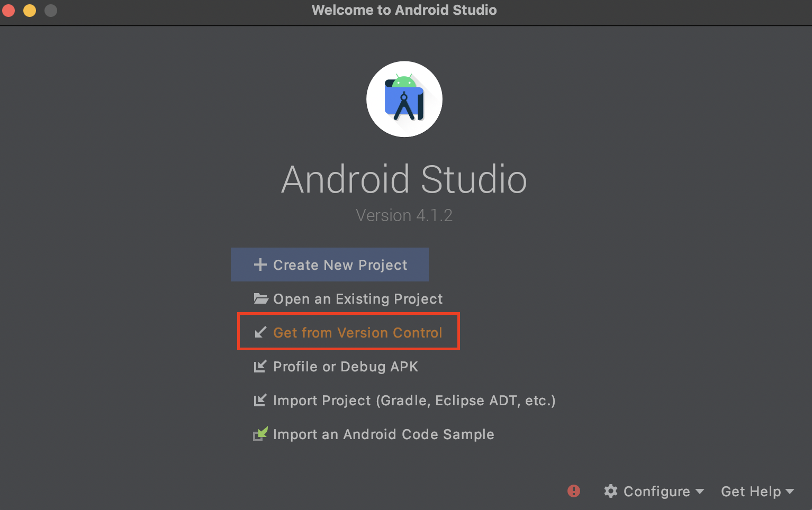
Task: Click the icon beside Profile or Debug APK
Action: pyautogui.click(x=260, y=367)
